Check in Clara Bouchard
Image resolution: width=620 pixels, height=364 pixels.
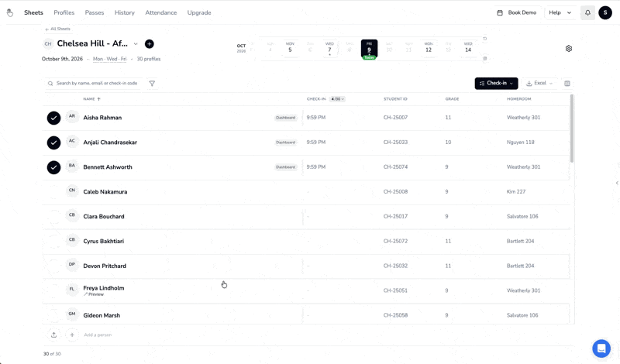[53, 217]
